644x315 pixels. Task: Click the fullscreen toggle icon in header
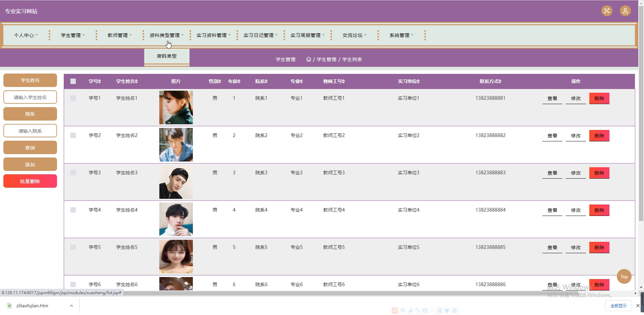tap(607, 11)
